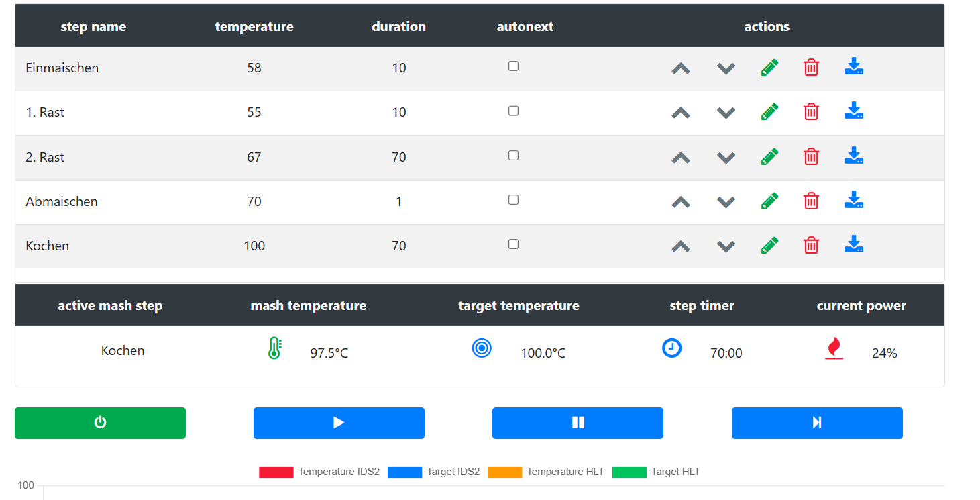Edit the Einmaischen step with pencil icon
This screenshot has width=980, height=500.
point(769,68)
